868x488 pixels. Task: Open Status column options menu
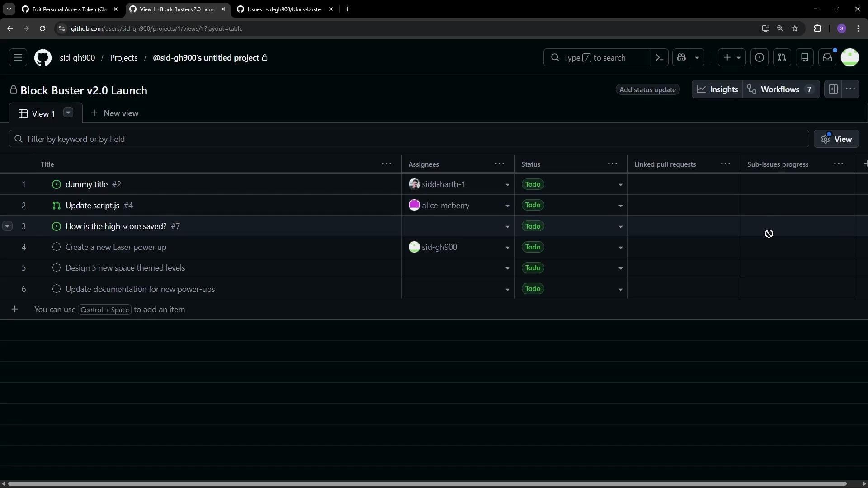coord(613,164)
